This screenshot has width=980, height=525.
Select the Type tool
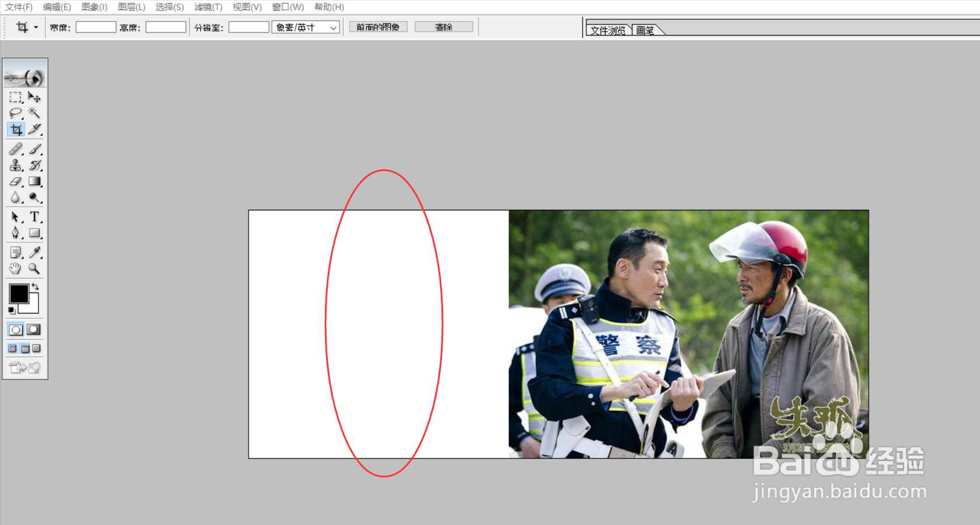coord(34,217)
